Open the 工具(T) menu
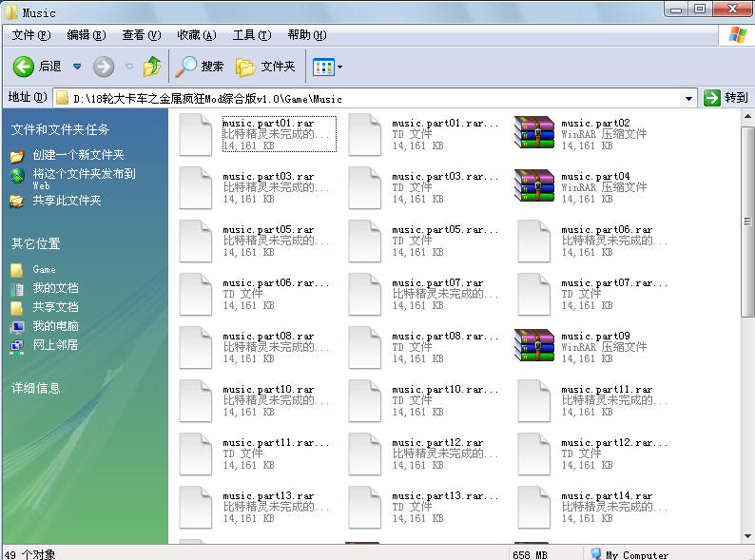Viewport: 755px width, 560px height. click(x=251, y=35)
